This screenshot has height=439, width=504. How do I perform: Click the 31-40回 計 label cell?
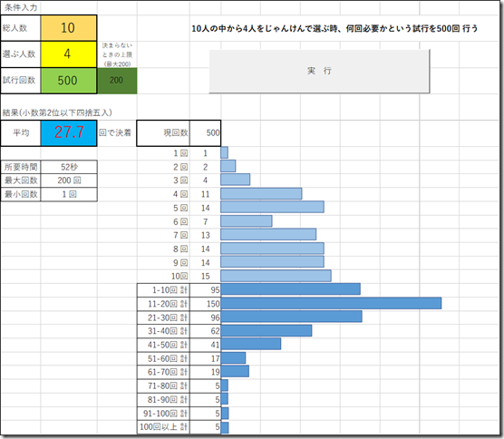click(x=163, y=331)
